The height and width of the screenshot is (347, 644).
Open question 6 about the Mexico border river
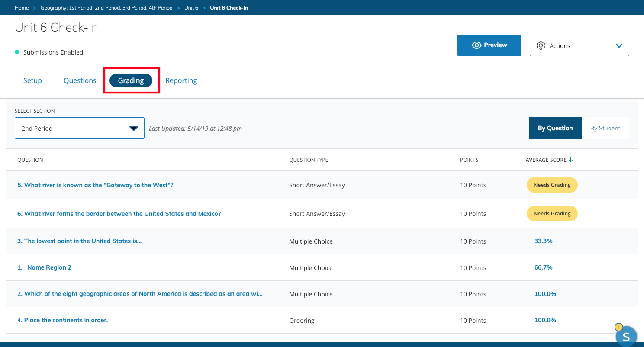click(119, 214)
